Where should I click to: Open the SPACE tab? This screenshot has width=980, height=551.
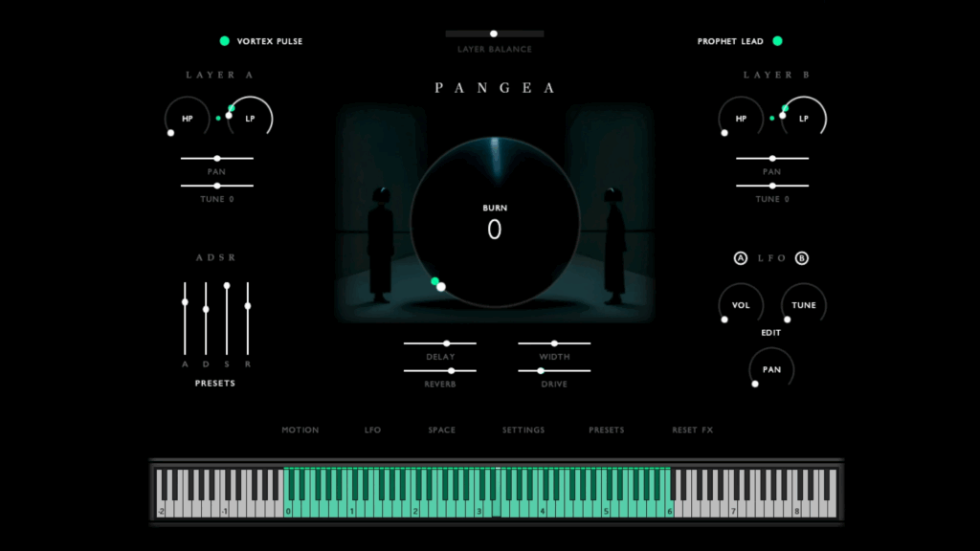coord(441,430)
